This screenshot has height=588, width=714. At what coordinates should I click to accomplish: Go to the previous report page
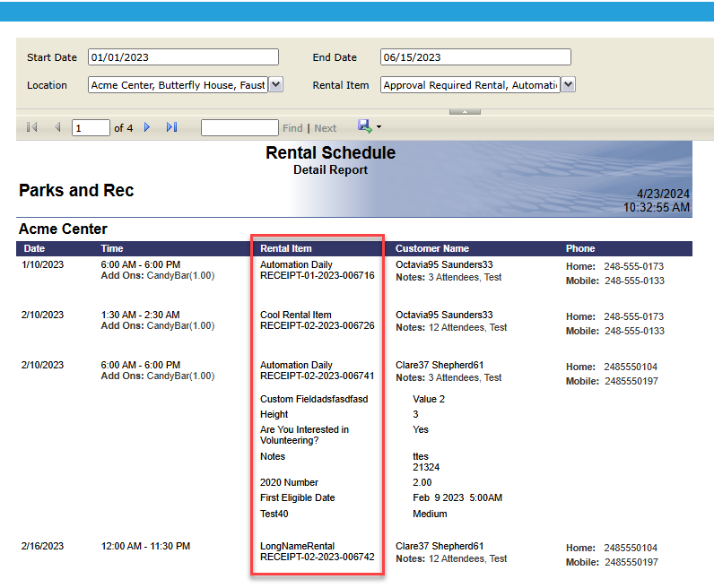pyautogui.click(x=57, y=128)
